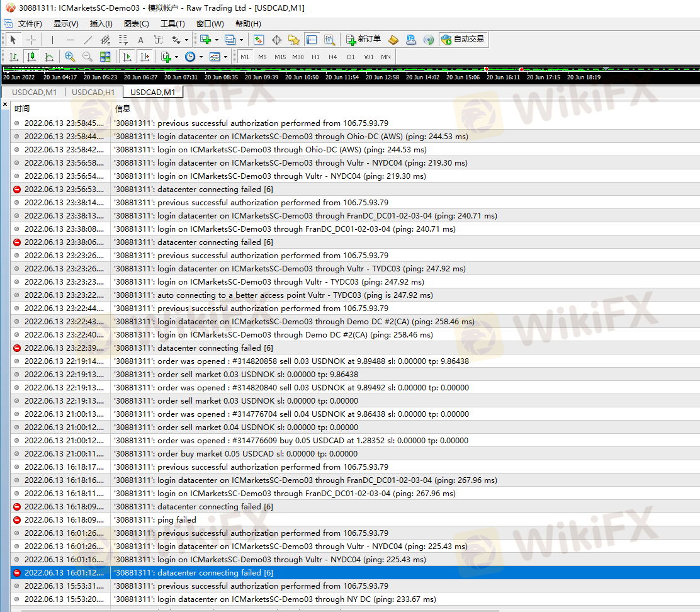
Task: Open the 显示(V) menu
Action: (65, 24)
